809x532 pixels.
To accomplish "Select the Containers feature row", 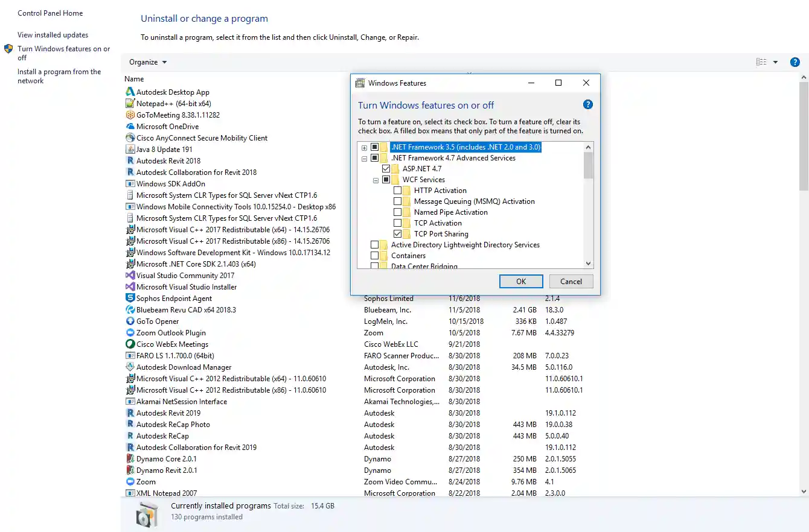I will 409,255.
